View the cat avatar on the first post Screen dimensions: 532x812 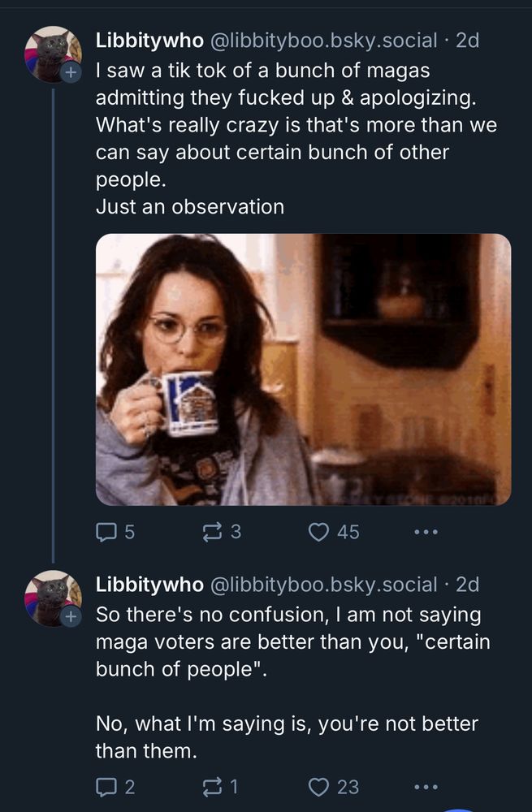pyautogui.click(x=52, y=53)
